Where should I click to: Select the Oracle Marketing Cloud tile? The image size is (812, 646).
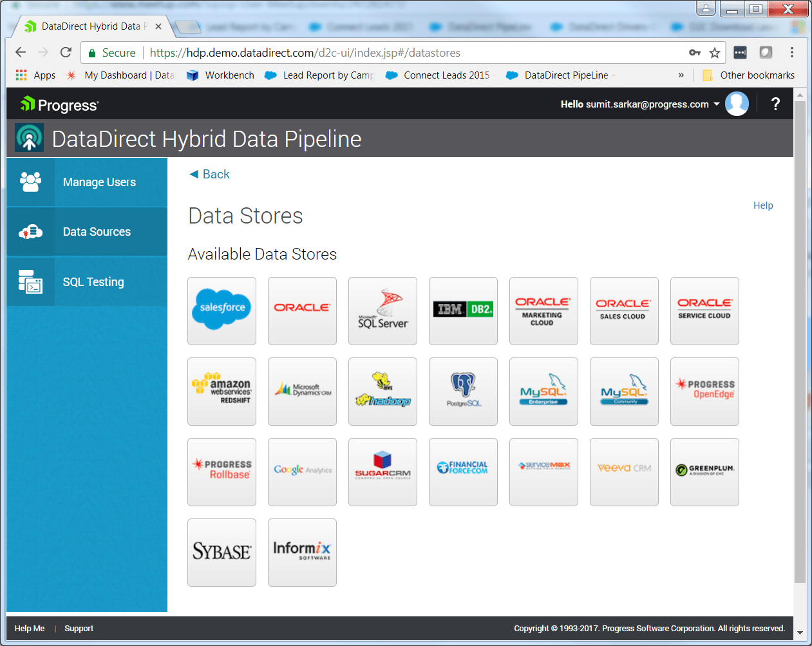pyautogui.click(x=543, y=311)
